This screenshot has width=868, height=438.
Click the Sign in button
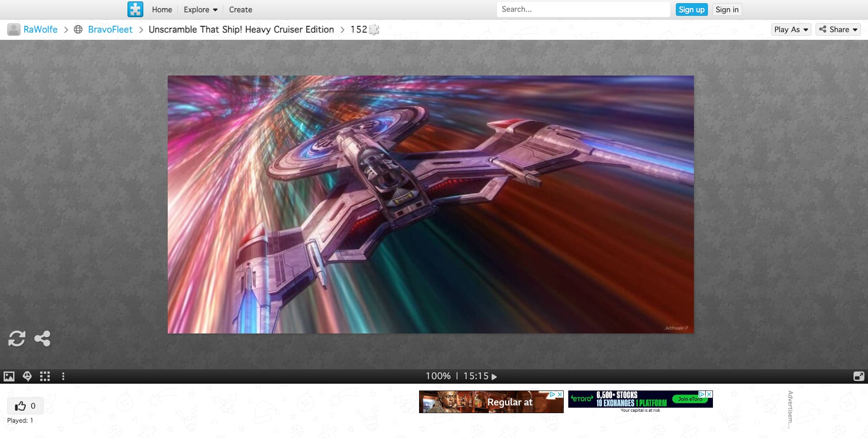(x=727, y=10)
